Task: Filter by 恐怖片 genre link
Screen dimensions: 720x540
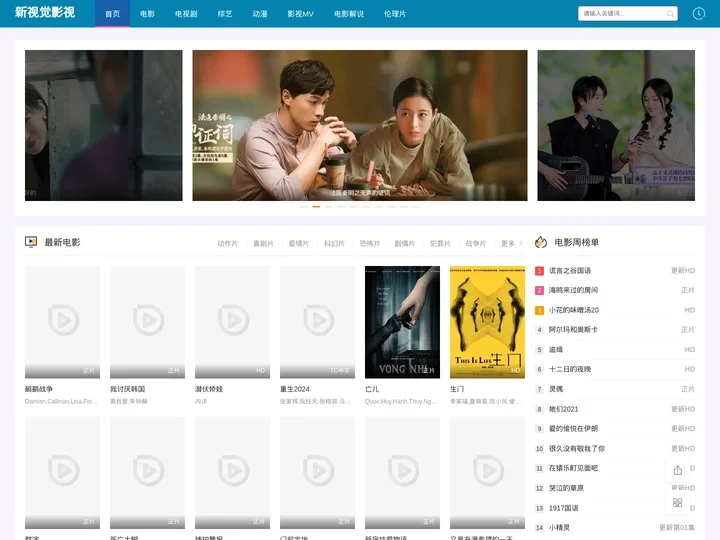Action: [x=370, y=243]
